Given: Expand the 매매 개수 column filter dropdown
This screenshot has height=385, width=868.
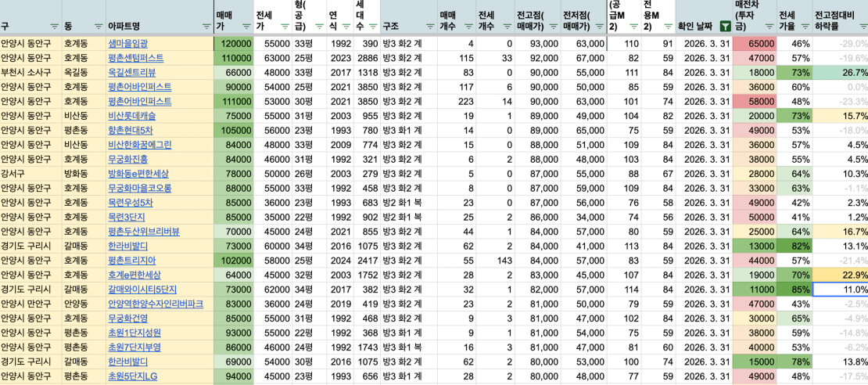Looking at the screenshot, I should click(468, 26).
